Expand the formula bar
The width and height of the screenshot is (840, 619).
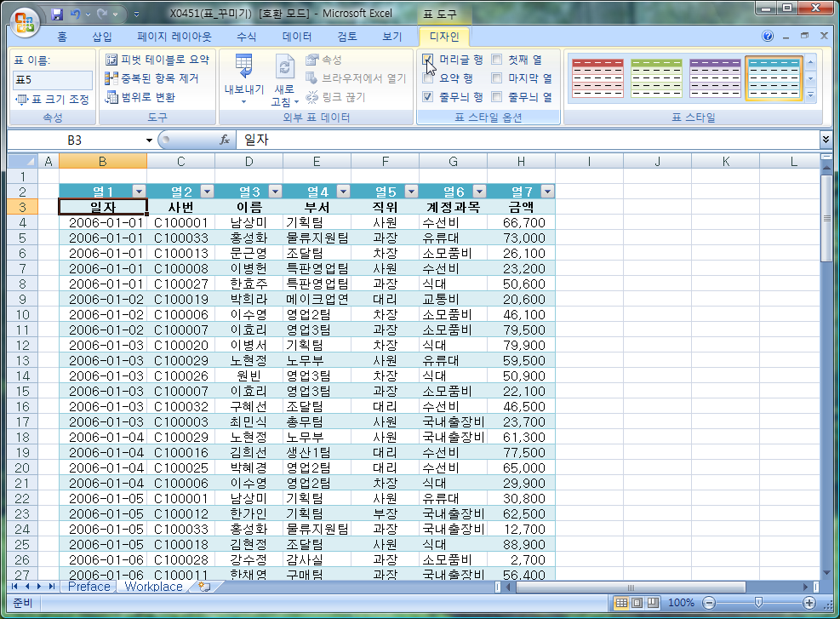[x=826, y=140]
